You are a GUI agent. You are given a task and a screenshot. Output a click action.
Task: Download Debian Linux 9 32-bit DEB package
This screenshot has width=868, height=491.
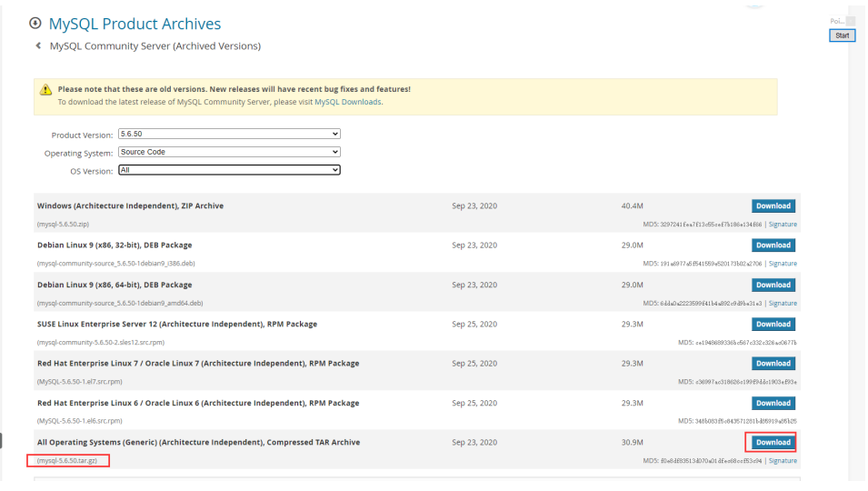(773, 245)
